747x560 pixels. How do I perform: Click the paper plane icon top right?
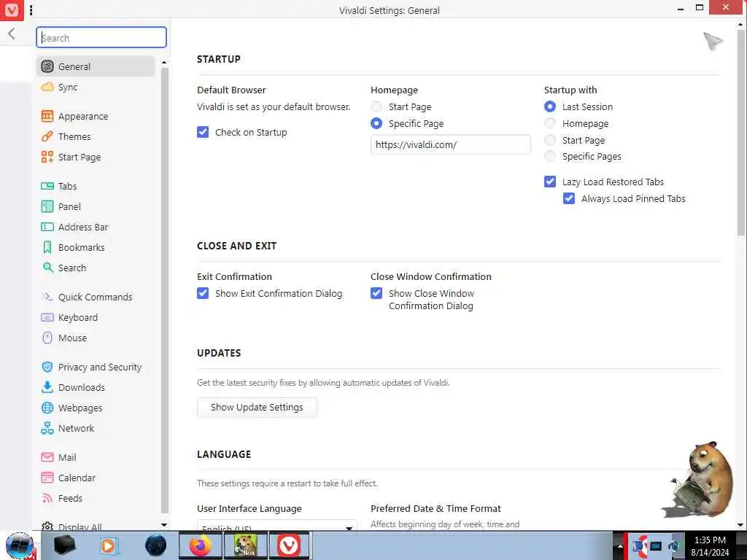click(x=713, y=42)
